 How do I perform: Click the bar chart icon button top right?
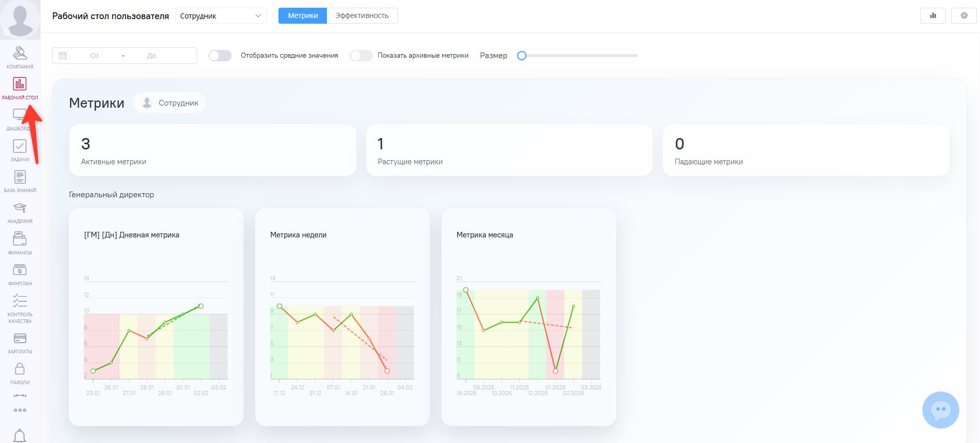[x=932, y=16]
